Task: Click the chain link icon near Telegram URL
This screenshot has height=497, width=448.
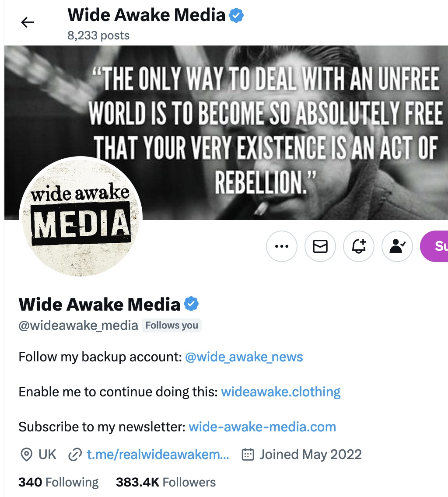Action: click(75, 455)
